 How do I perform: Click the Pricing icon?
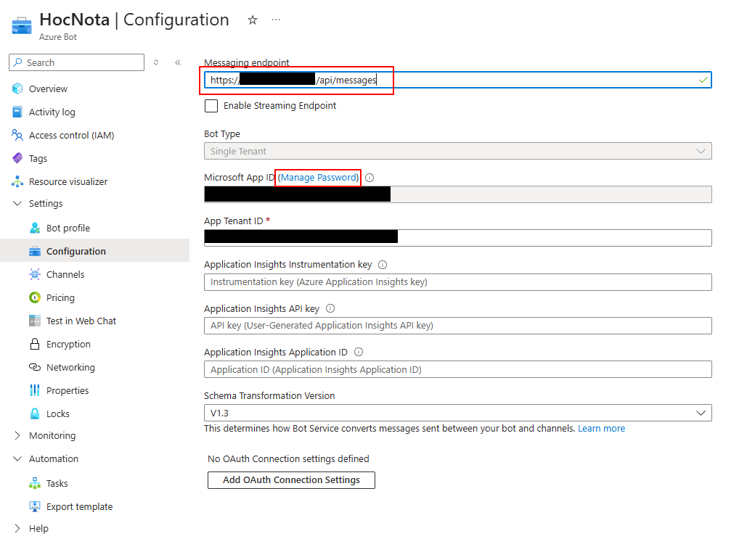click(35, 297)
